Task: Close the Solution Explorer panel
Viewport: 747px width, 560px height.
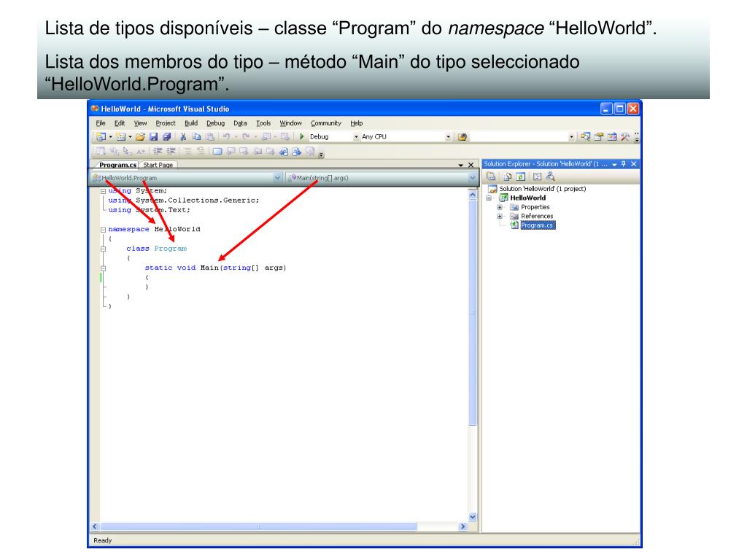Action: [x=634, y=164]
